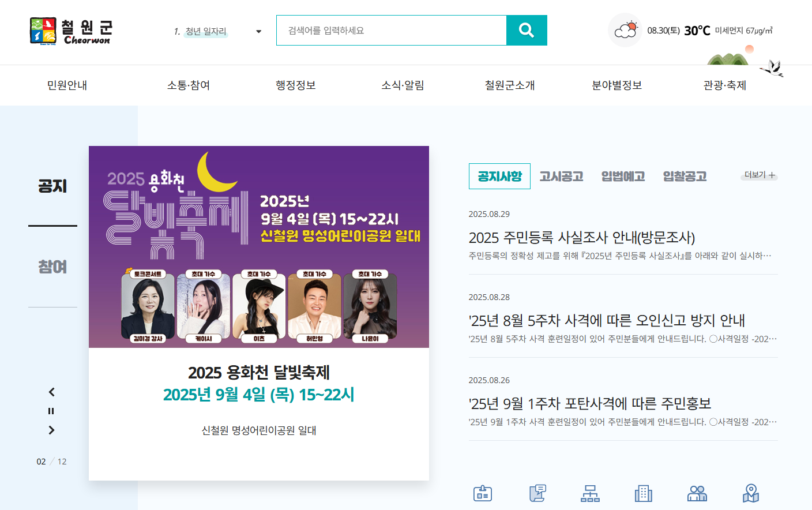Open the two-people group icon
The image size is (812, 510).
click(x=697, y=493)
